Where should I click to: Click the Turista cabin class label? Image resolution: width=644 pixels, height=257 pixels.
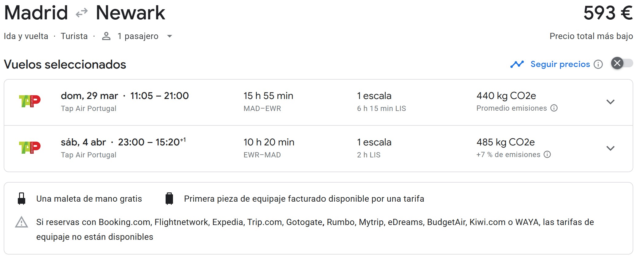[74, 36]
